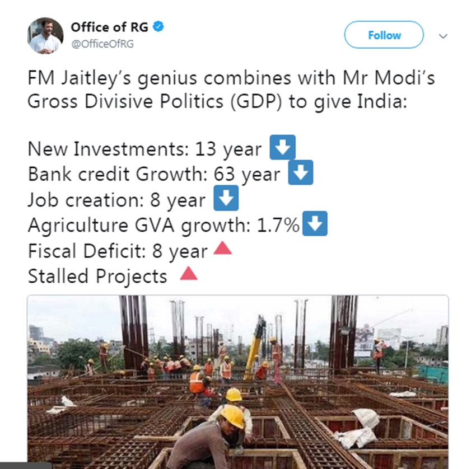Open the construction site photo

click(x=237, y=381)
